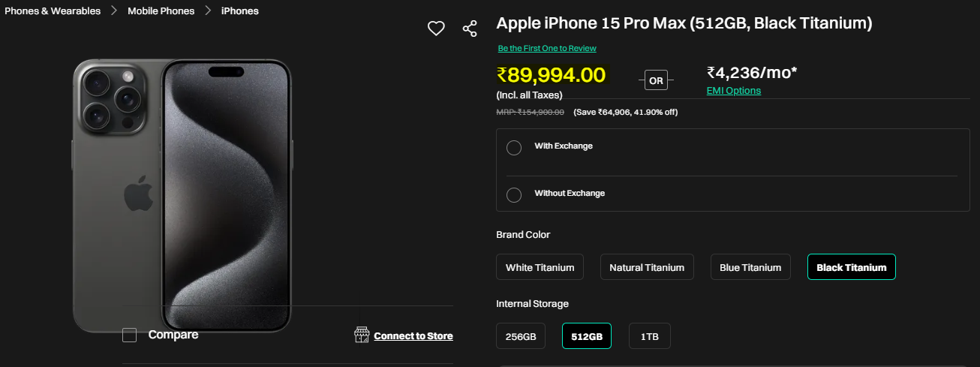Select 512GB internal storage

tap(587, 336)
